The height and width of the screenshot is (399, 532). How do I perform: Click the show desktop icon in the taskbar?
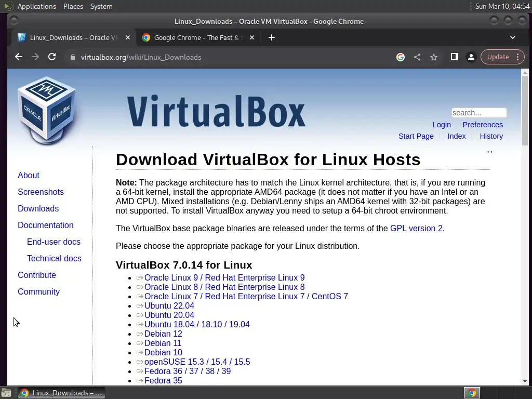click(x=6, y=393)
